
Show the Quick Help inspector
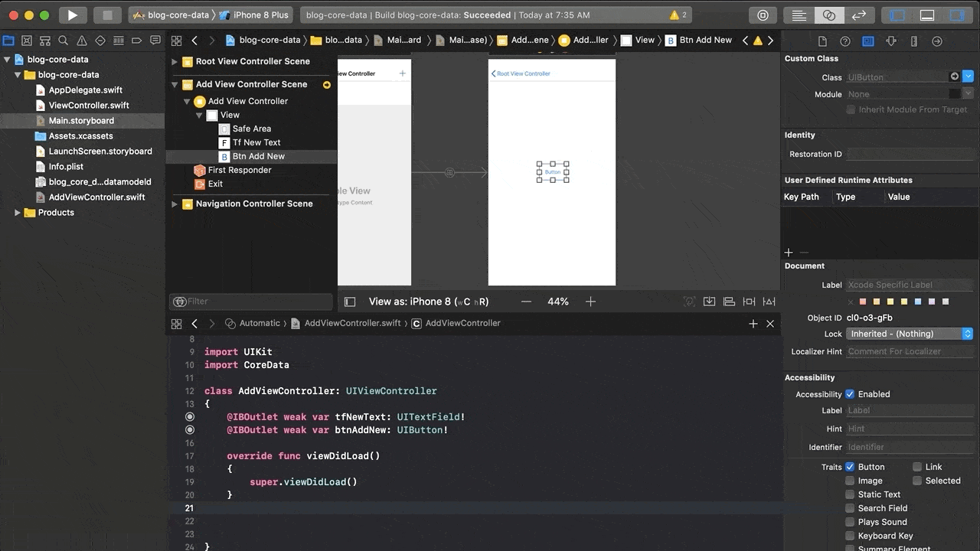pos(845,41)
